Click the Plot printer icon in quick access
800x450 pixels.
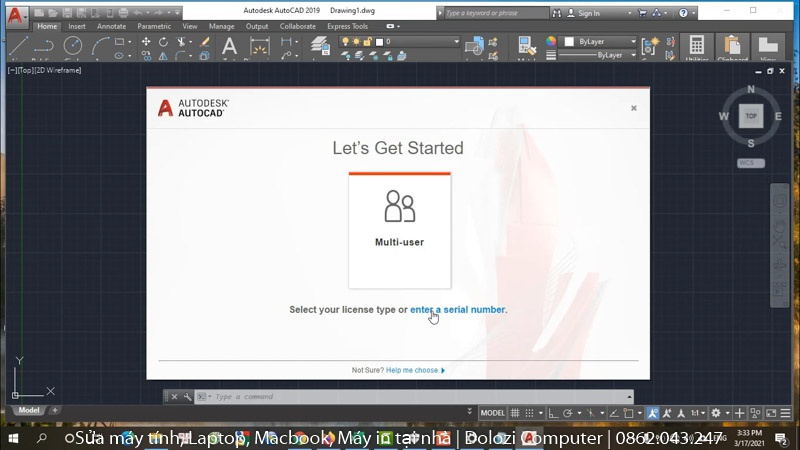[x=123, y=13]
